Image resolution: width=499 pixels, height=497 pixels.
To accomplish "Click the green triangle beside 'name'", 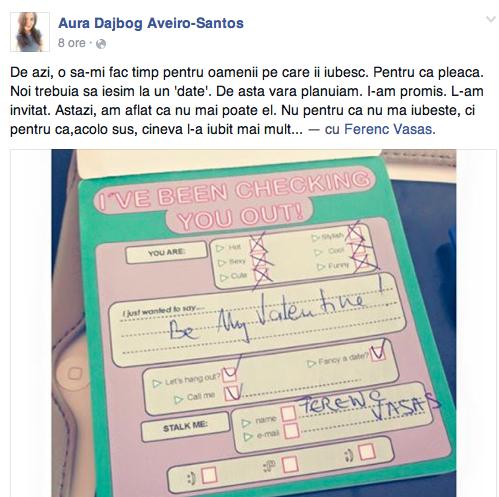I will (246, 423).
